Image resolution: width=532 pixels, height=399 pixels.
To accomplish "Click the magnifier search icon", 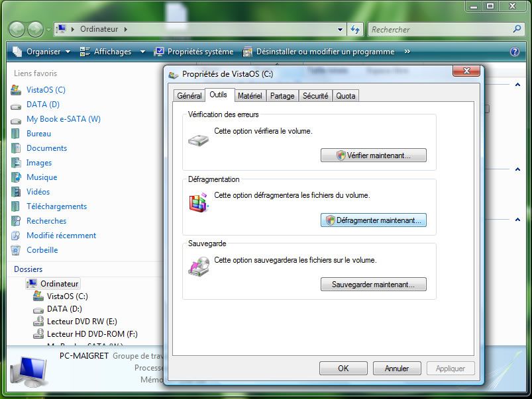I will (x=517, y=29).
